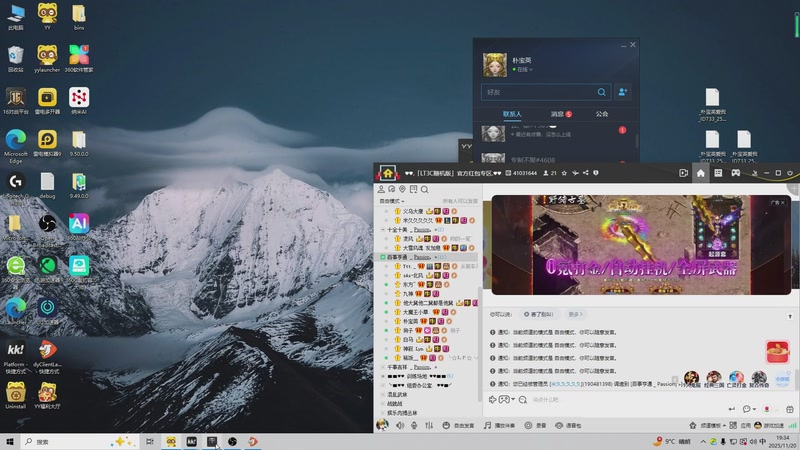Click the bookmark note icon above channel list
Image resolution: width=800 pixels, height=450 pixels.
pos(413,189)
